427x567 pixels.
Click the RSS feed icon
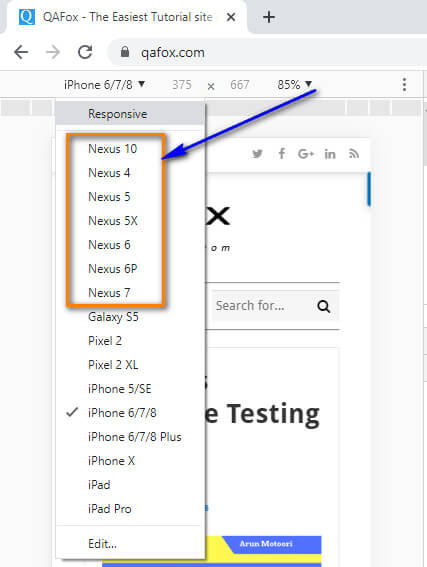[354, 154]
